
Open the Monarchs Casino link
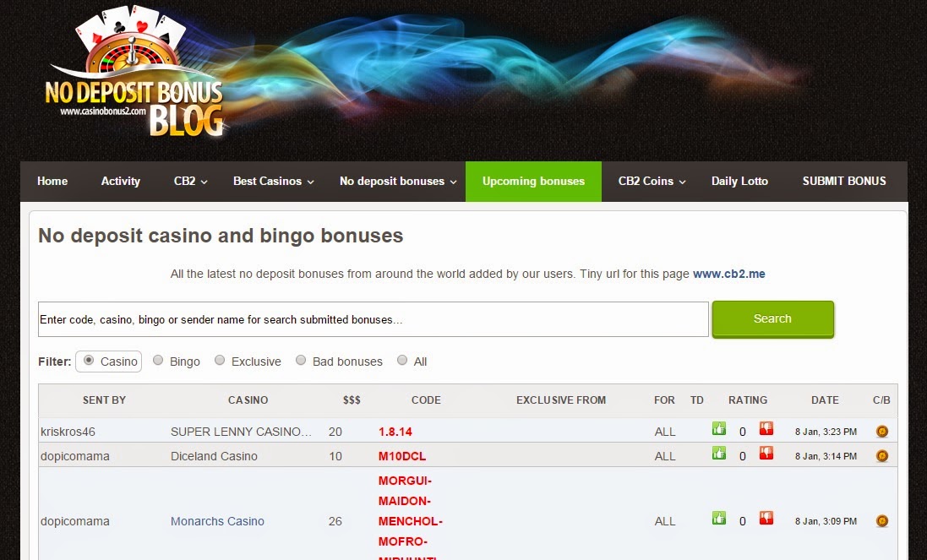tap(217, 521)
